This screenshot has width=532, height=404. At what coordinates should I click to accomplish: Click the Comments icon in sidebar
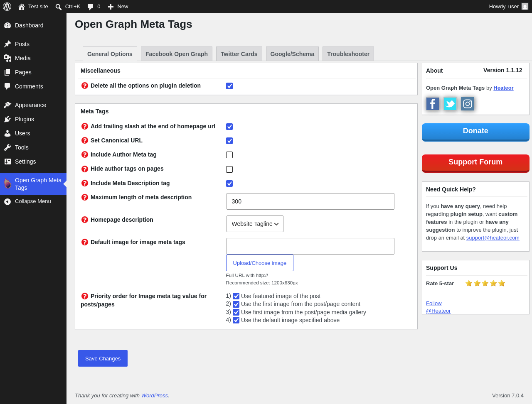7,86
